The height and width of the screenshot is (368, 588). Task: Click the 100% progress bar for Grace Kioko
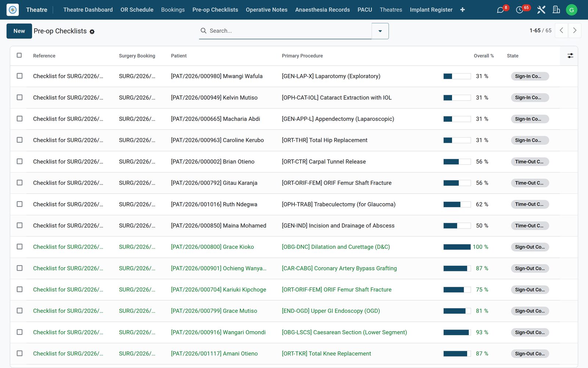pos(457,247)
